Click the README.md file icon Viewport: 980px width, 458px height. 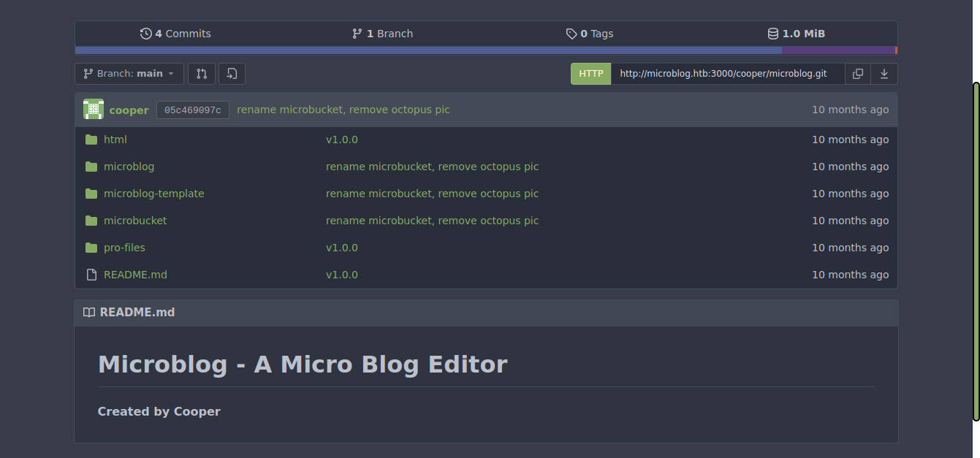tap(91, 275)
